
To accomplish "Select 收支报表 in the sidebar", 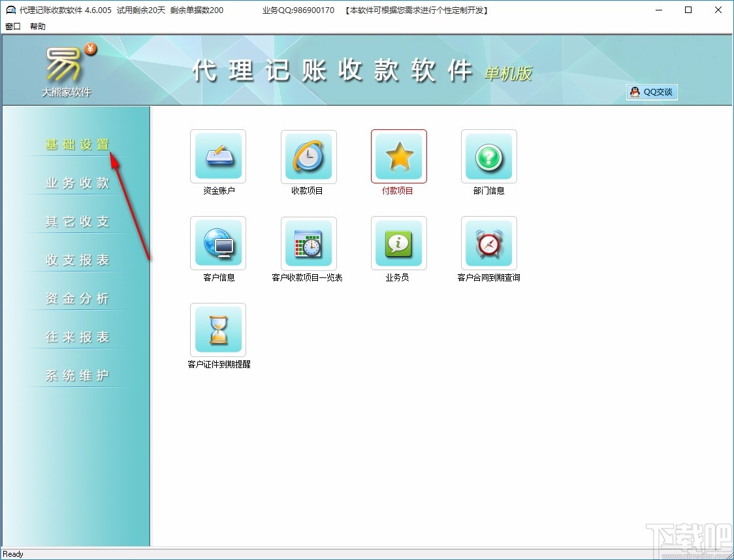I will click(77, 260).
